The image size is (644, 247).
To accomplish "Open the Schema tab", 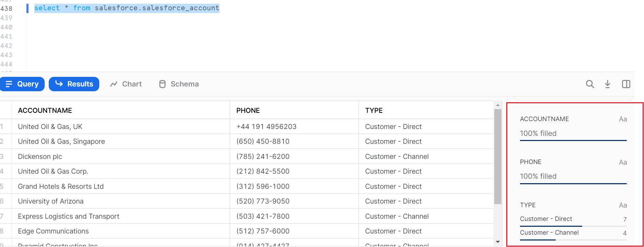I will (179, 84).
